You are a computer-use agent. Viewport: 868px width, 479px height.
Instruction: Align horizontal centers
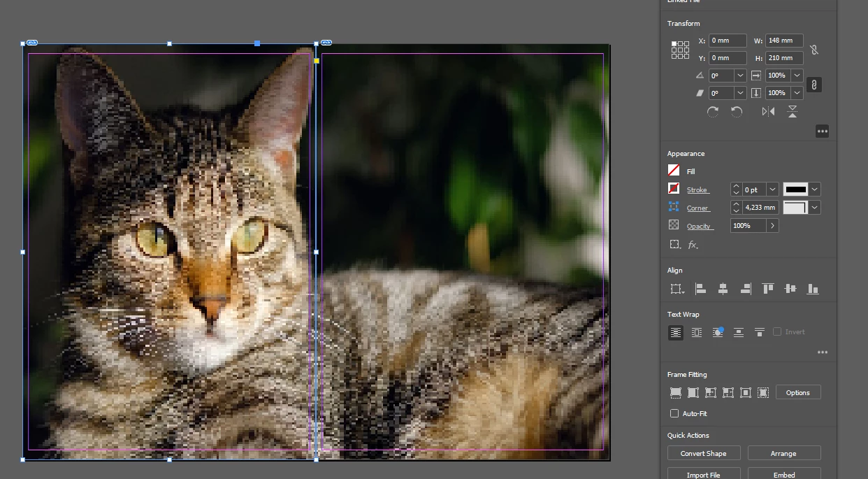[x=723, y=289]
